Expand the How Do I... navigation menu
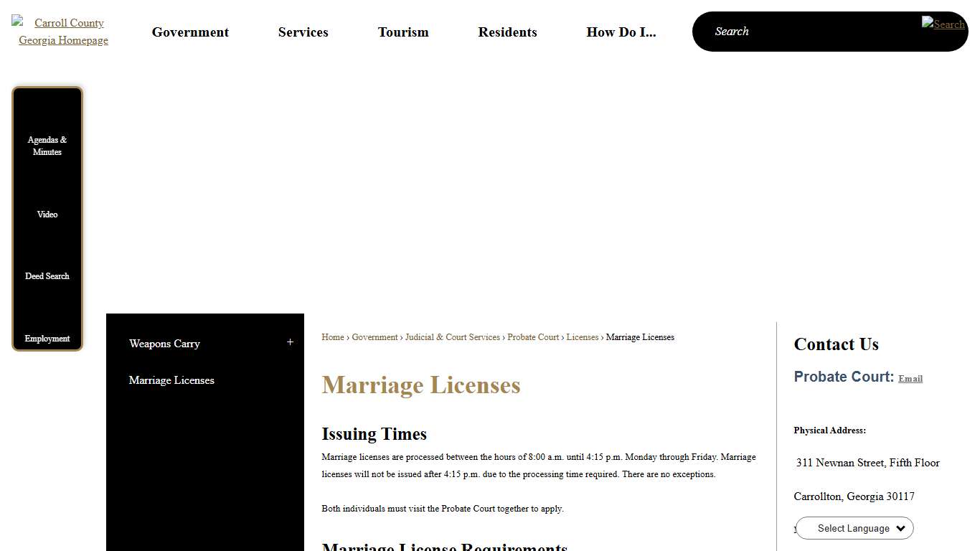 621,32
